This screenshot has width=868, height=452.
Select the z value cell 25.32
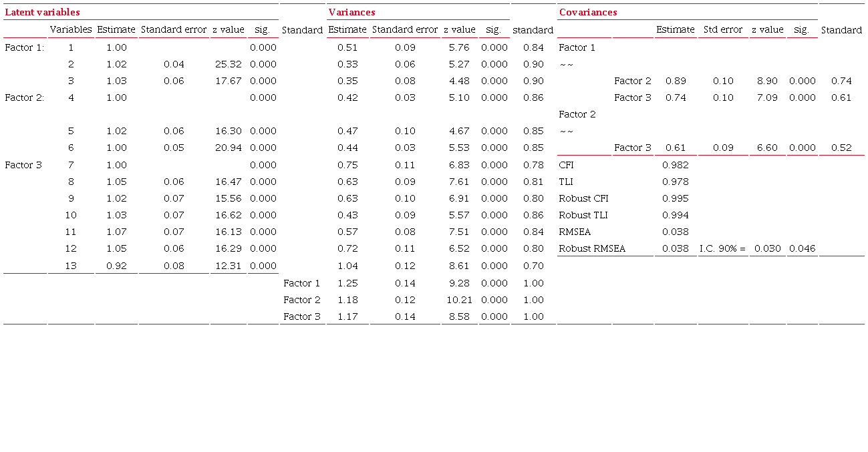[229, 64]
